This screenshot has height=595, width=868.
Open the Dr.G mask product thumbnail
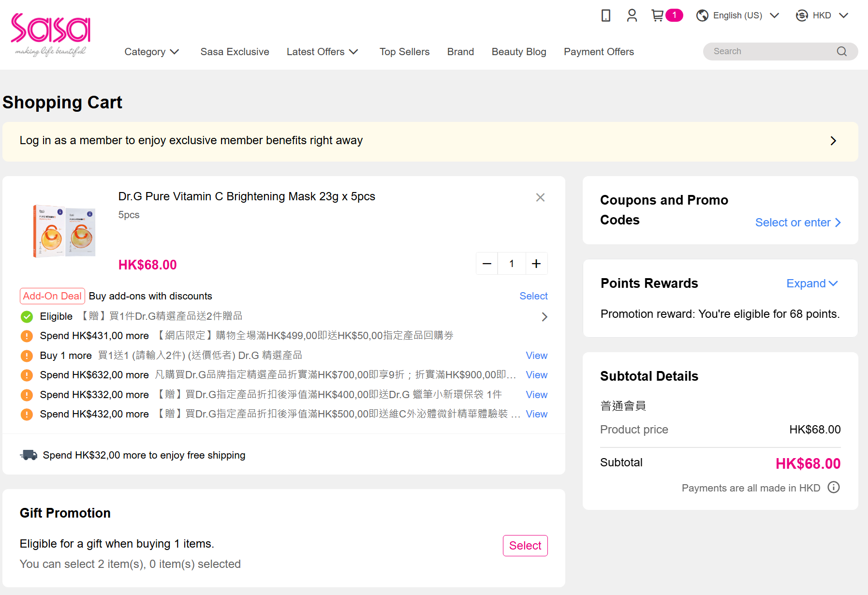click(x=64, y=231)
